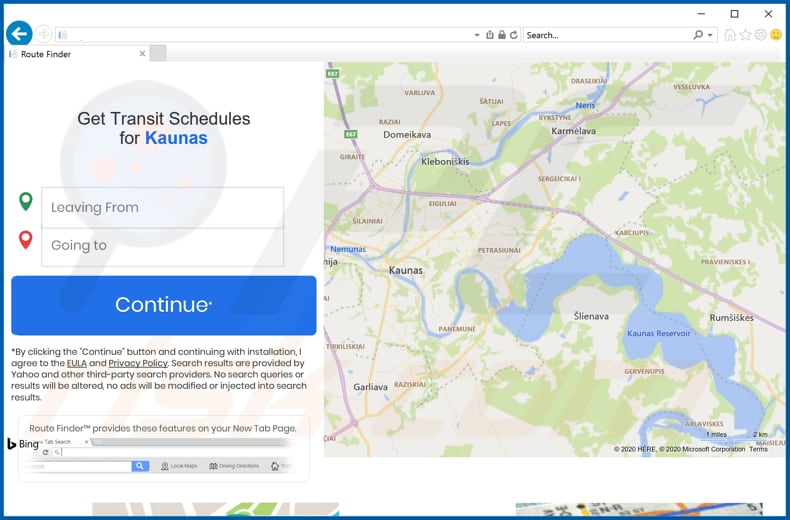Viewport: 790px width, 520px height.
Task: Click the smiley feedback icon
Action: point(776,34)
